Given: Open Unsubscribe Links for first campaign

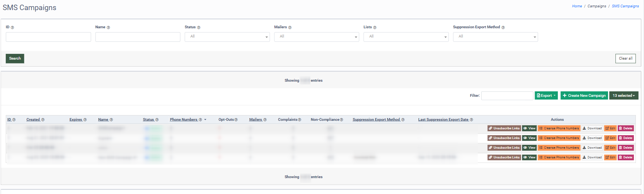Looking at the screenshot, I should (504, 128).
